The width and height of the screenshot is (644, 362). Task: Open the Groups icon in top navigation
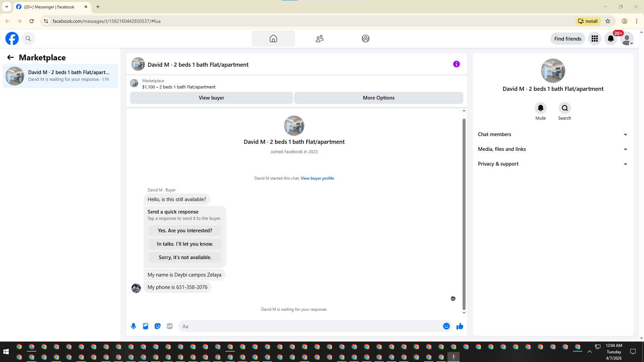coord(366,39)
